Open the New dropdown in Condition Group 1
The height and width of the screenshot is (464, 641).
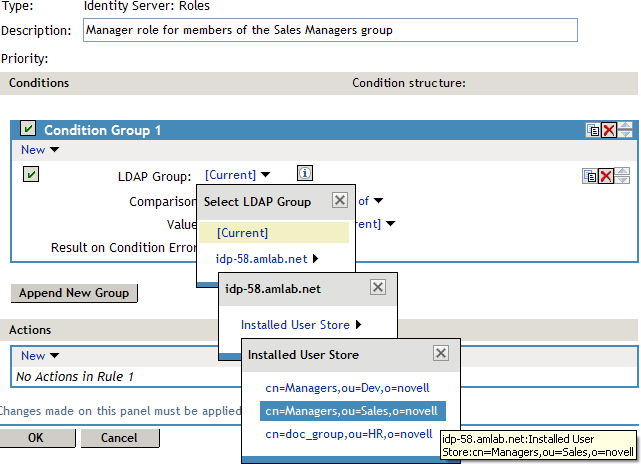coord(39,150)
